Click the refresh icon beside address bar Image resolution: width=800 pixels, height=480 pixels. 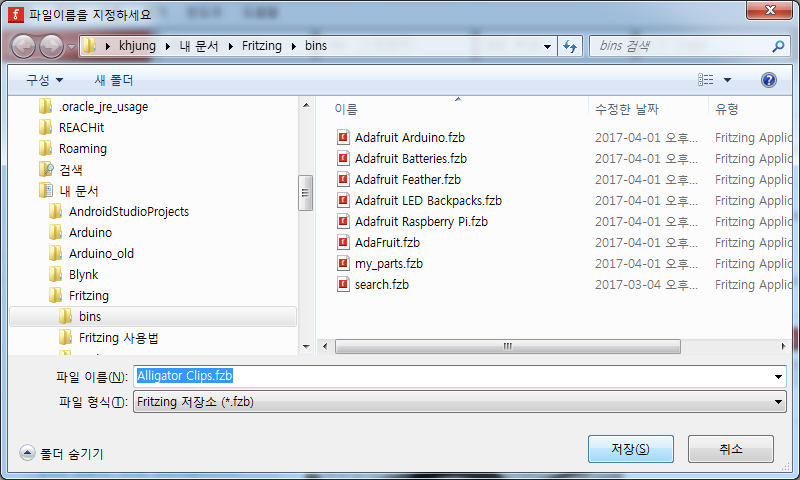point(570,46)
